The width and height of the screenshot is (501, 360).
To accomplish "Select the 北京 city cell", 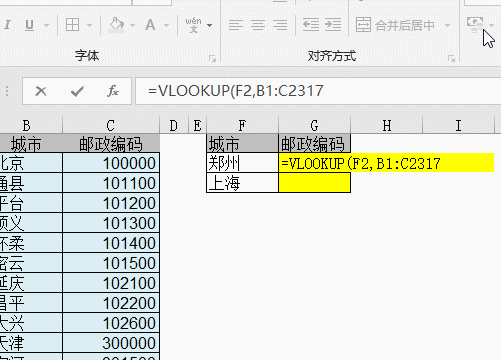I will click(31, 163).
